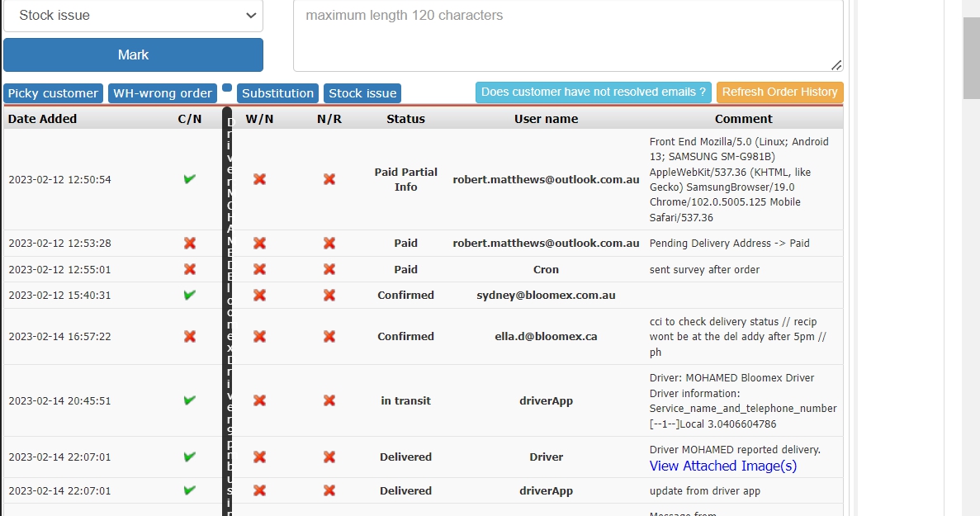Click N/R red cross in in transit row
Screen dimensions: 980x516
pos(329,400)
